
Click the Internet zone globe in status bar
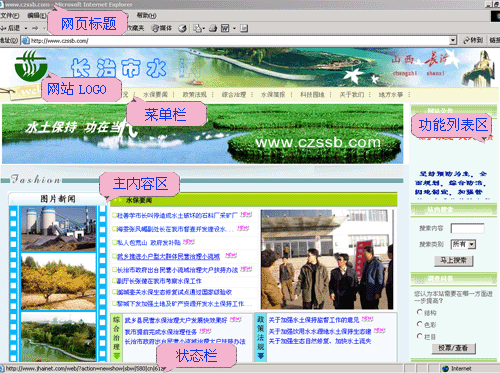click(x=445, y=369)
